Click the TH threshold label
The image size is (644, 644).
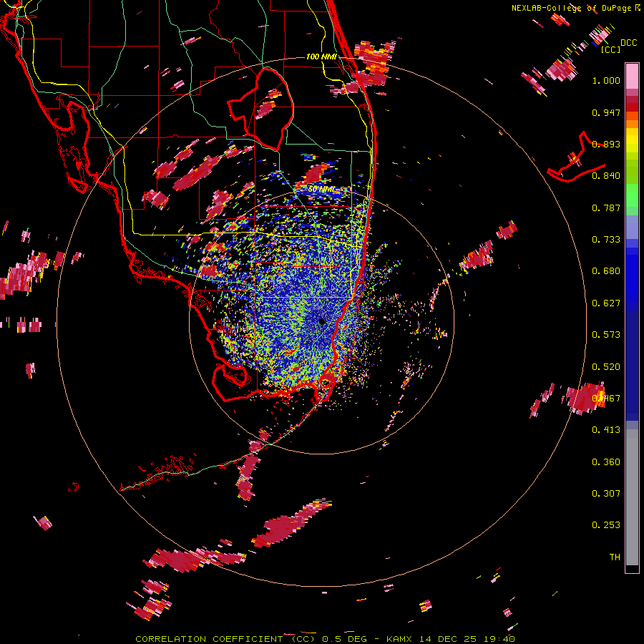pos(615,557)
